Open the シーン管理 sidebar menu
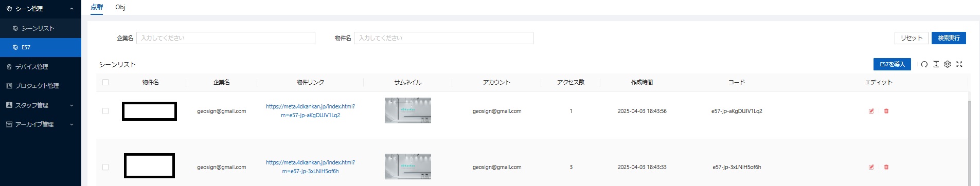 point(41,9)
